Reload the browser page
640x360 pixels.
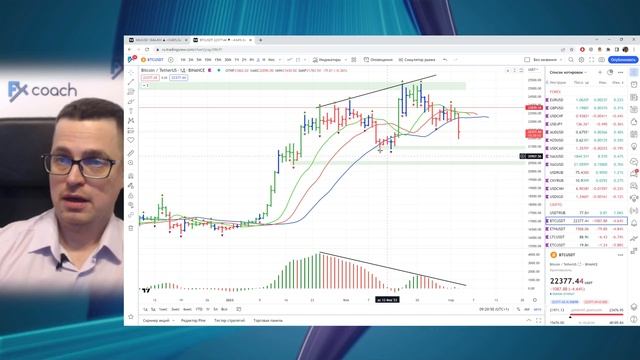tap(147, 49)
